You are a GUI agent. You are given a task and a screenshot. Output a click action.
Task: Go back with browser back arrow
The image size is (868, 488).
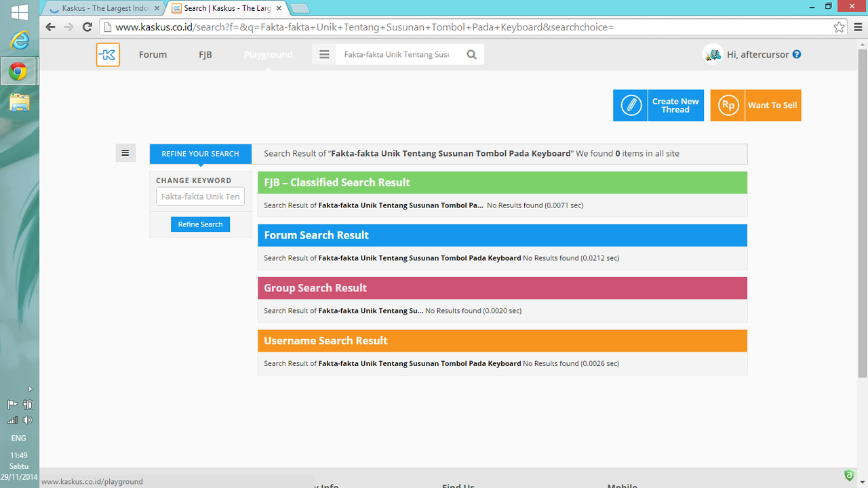50,27
